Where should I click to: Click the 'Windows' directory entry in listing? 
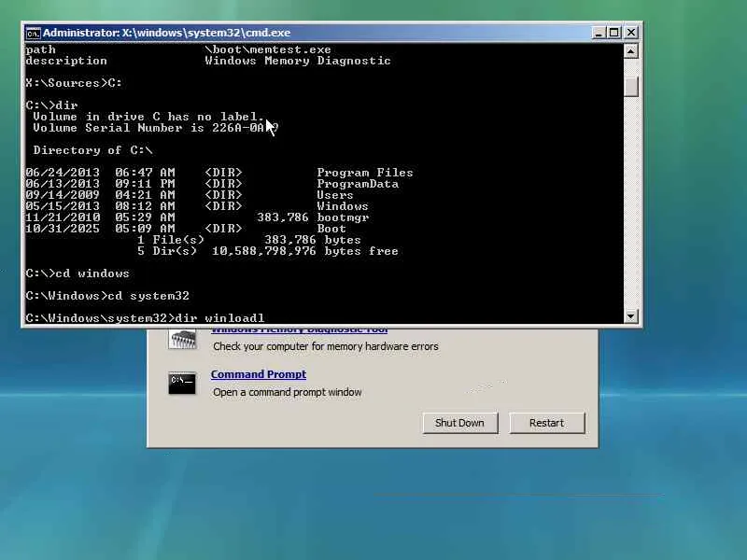[343, 206]
